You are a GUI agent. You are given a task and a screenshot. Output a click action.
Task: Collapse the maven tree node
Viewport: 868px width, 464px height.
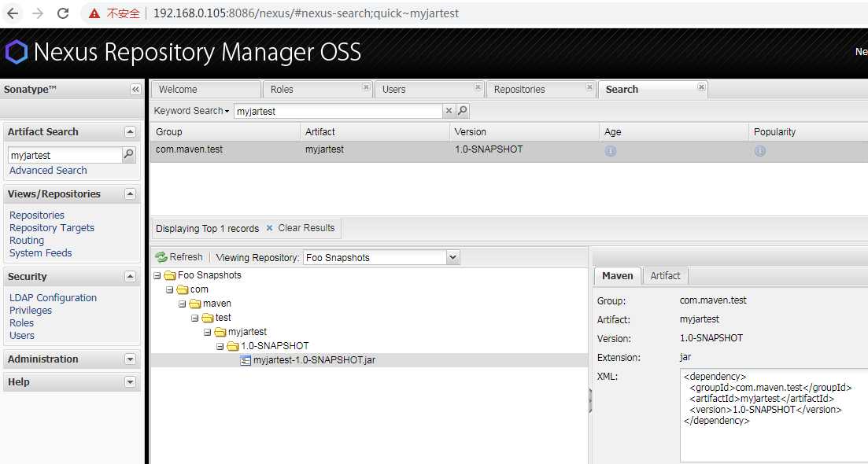point(182,304)
